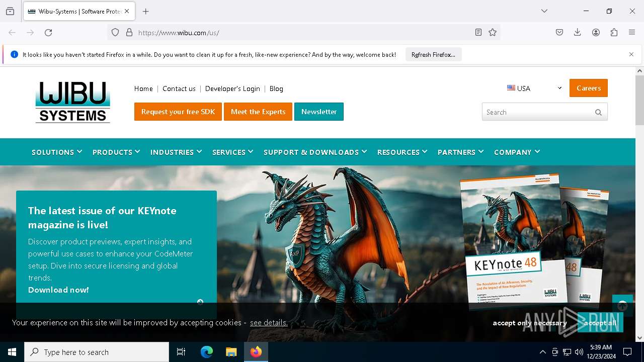This screenshot has height=362, width=644.
Task: Open the Home link
Action: (x=143, y=88)
